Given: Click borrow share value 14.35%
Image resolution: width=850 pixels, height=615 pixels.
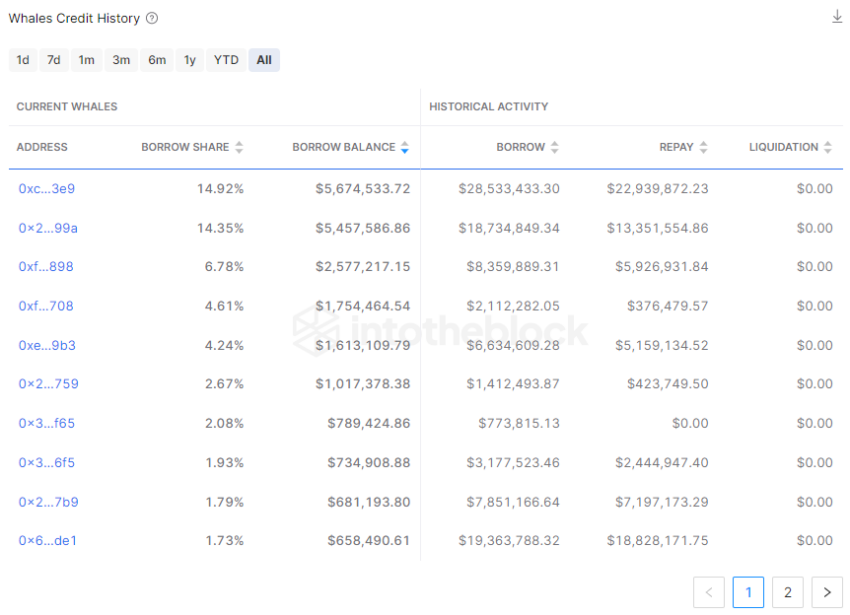Looking at the screenshot, I should tap(220, 228).
